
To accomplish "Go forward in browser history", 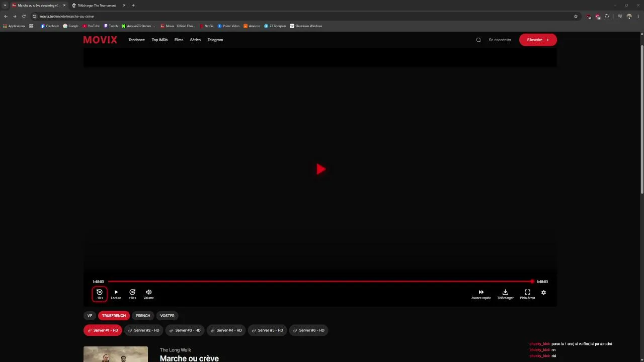I will (x=15, y=16).
